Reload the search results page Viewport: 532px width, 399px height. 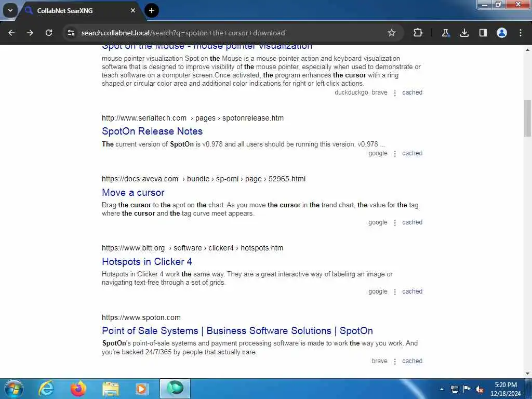click(49, 33)
